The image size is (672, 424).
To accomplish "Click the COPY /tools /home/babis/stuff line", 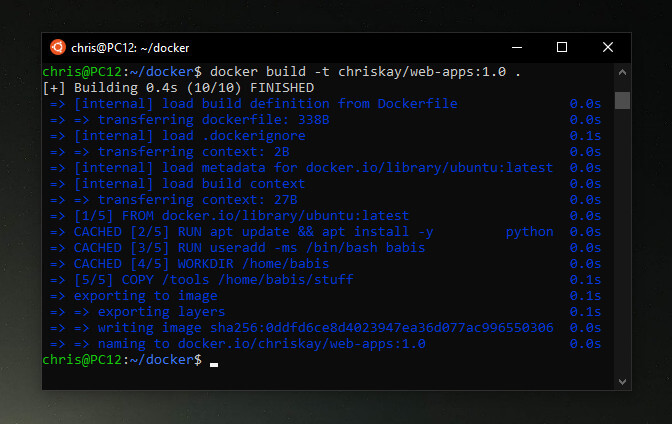I will (x=325, y=280).
